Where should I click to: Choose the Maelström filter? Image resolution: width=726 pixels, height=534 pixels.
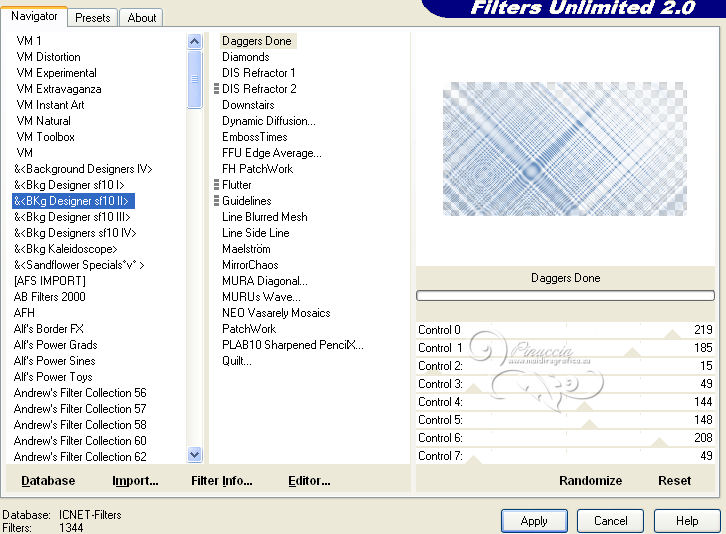(x=246, y=249)
